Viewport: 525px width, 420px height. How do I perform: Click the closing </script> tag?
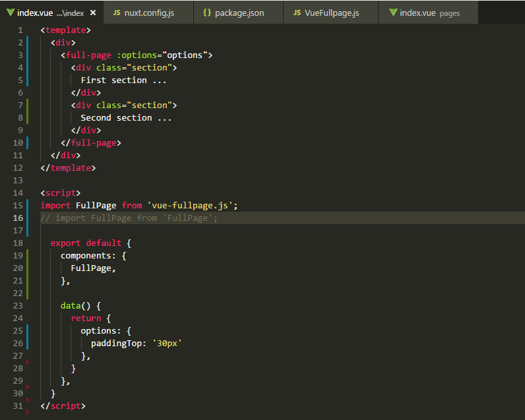(63, 406)
